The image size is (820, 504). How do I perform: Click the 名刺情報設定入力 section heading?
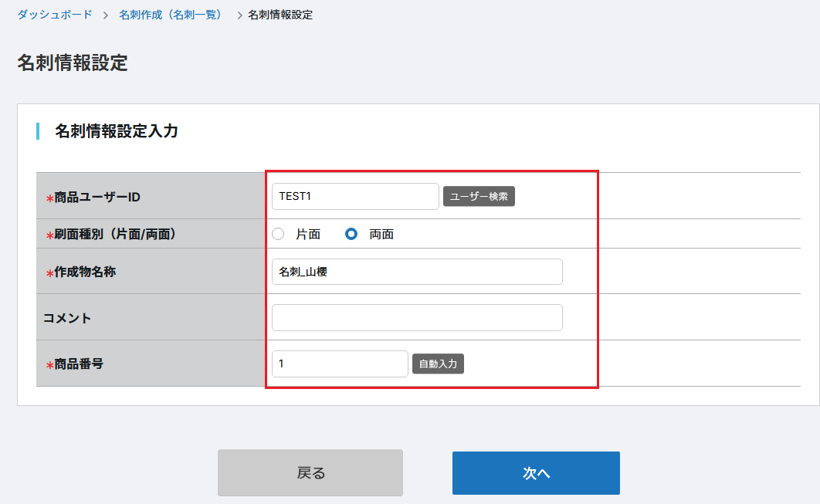pyautogui.click(x=117, y=131)
